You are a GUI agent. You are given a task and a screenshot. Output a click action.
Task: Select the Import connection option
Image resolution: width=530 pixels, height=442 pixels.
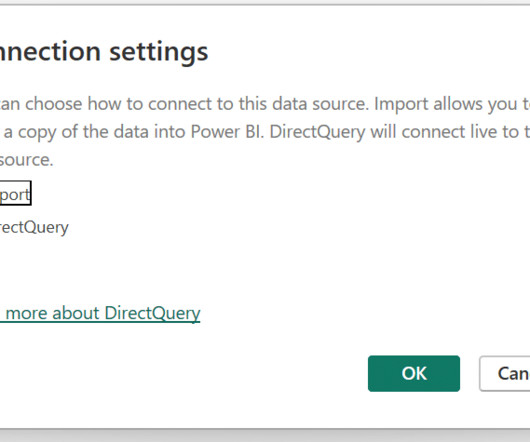(15, 193)
